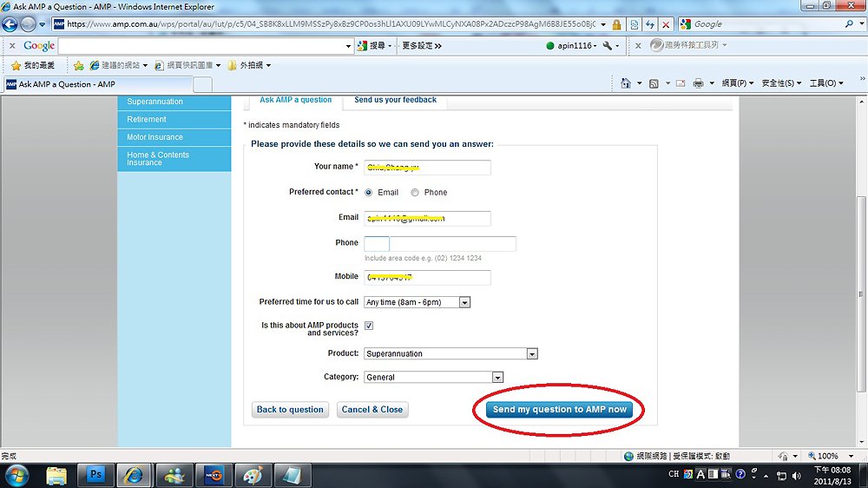Click Send my question to AMP now

pyautogui.click(x=560, y=409)
